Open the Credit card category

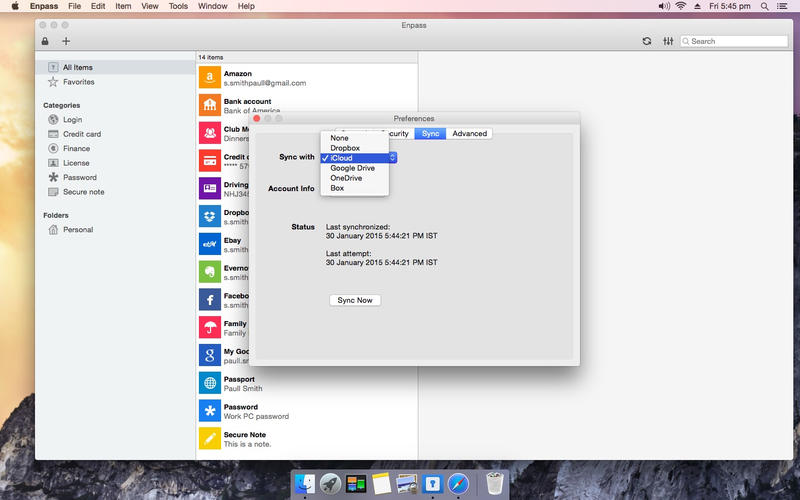tap(82, 134)
